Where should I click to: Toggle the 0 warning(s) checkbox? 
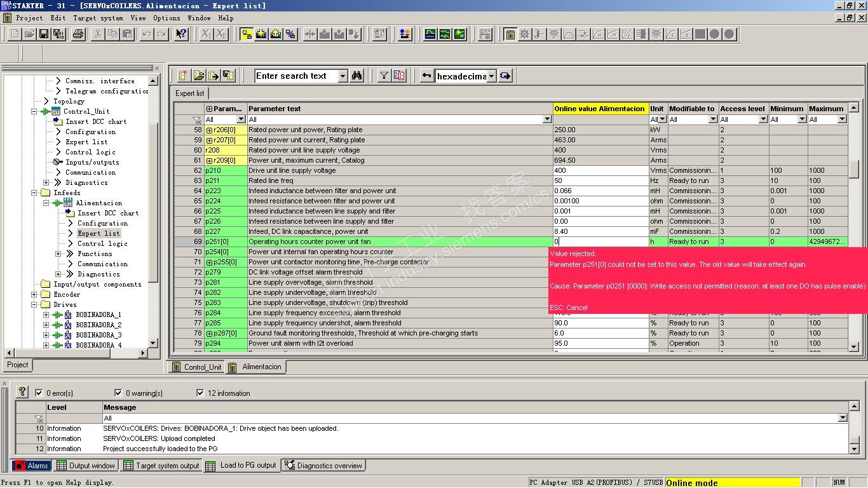click(x=118, y=393)
